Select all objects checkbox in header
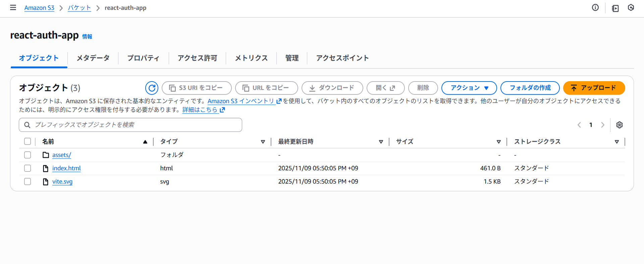This screenshot has width=644, height=264. pos(28,142)
